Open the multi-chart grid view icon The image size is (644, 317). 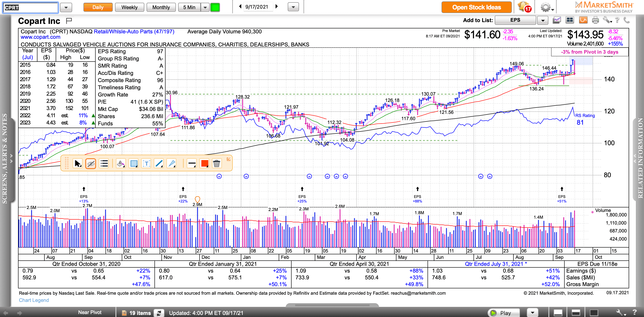click(x=570, y=20)
